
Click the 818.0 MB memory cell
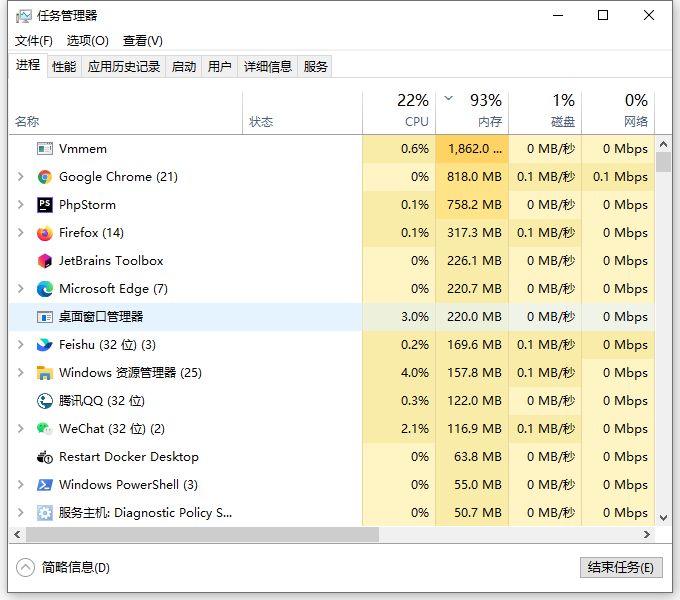point(472,177)
